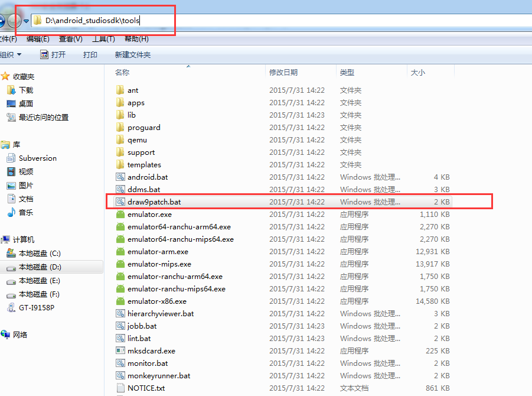
Task: Select 本地磁盘 (D:) drive
Action: point(34,267)
